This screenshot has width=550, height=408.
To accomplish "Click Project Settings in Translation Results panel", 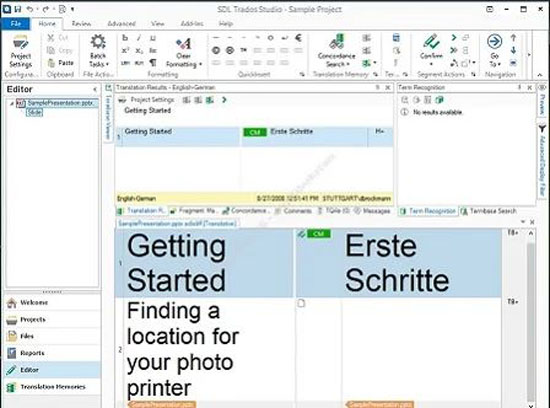I will click(147, 100).
